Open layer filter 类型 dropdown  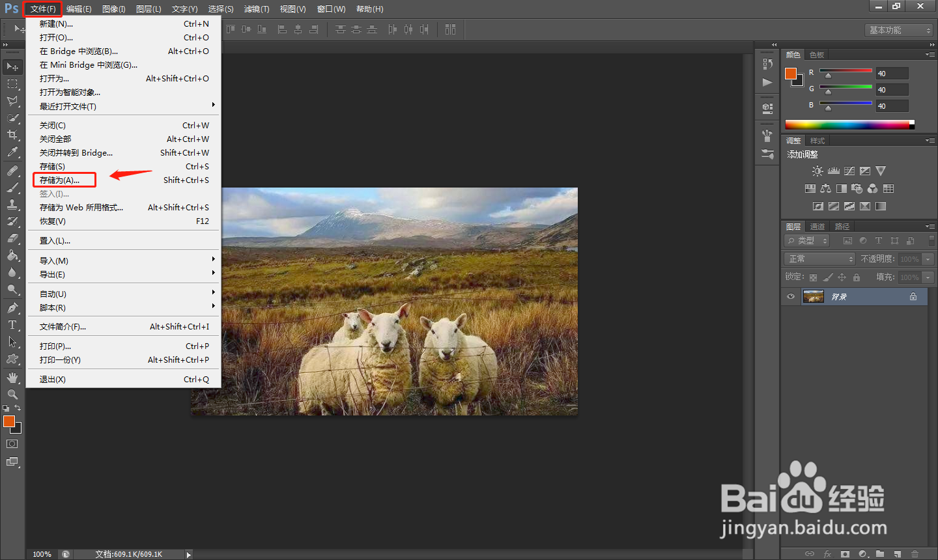tap(807, 241)
